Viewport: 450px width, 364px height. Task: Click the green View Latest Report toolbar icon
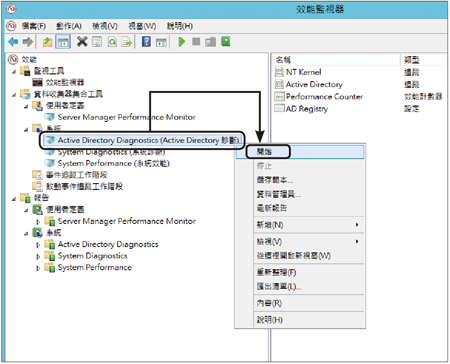pos(226,42)
